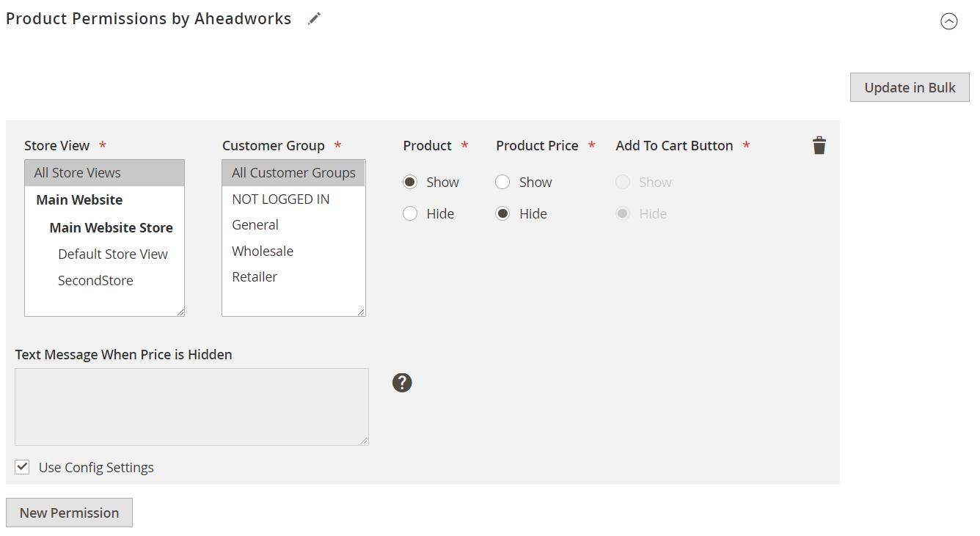Open the help tooltip question mark icon
Image resolution: width=980 pixels, height=536 pixels.
pos(402,382)
